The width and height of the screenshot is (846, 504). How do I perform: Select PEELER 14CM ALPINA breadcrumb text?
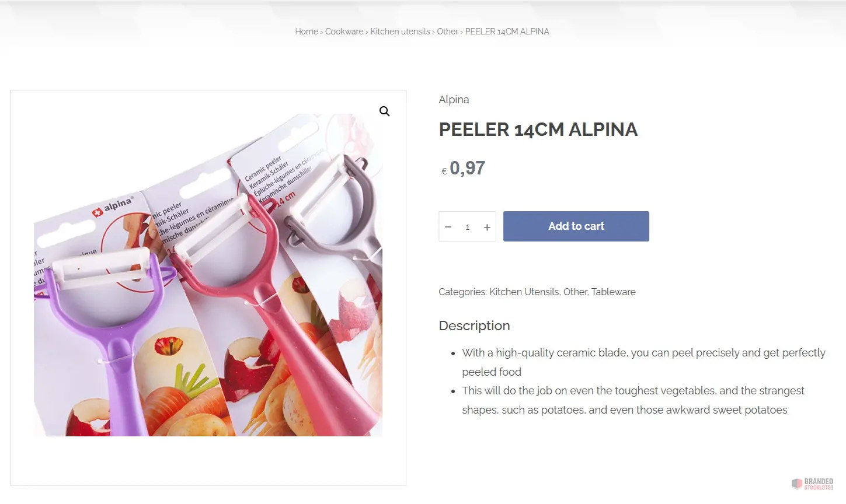[507, 32]
